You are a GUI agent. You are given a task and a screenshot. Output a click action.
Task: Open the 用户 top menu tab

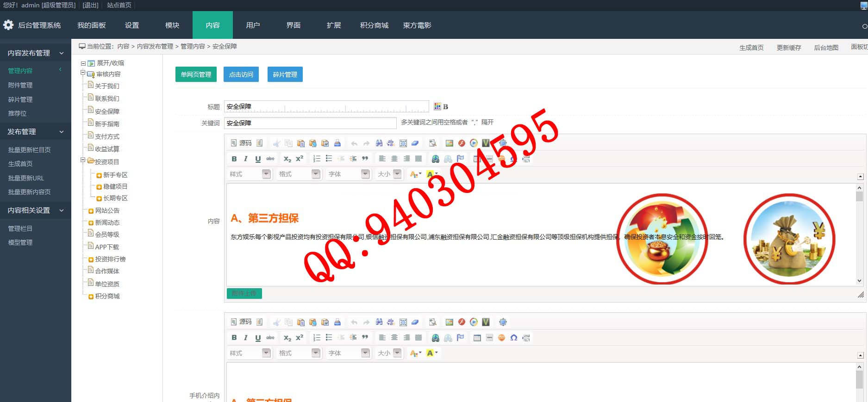pyautogui.click(x=253, y=25)
